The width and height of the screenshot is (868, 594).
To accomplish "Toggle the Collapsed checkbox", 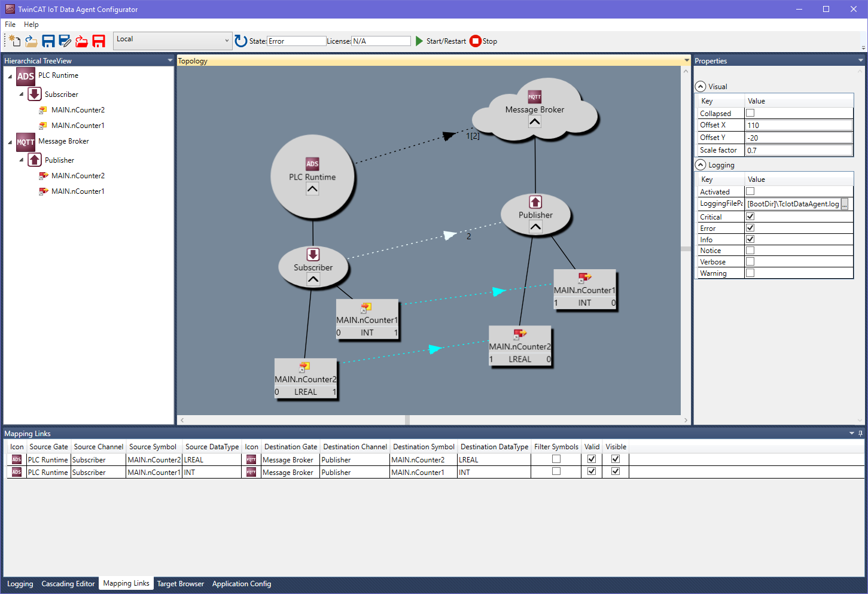I will (x=750, y=113).
